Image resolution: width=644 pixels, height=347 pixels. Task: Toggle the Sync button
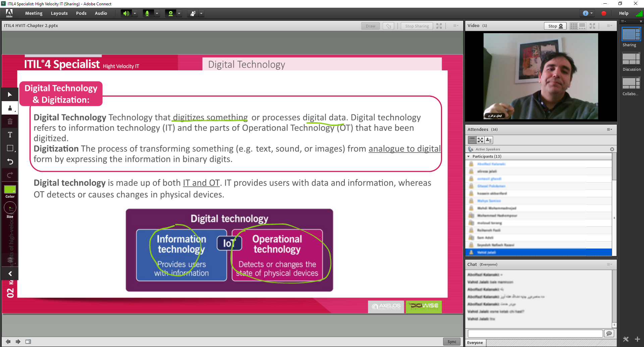[x=452, y=342]
